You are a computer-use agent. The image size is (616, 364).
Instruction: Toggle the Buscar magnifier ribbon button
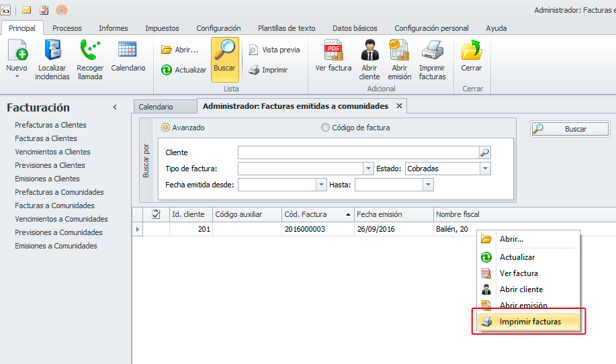click(x=225, y=59)
